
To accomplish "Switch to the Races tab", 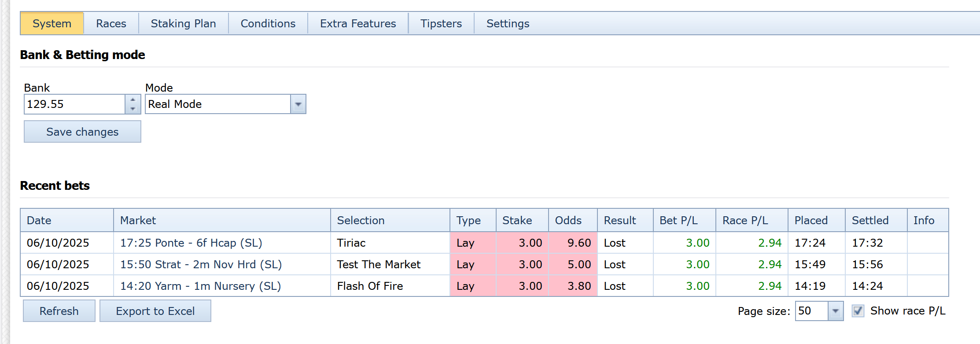I will (x=111, y=24).
